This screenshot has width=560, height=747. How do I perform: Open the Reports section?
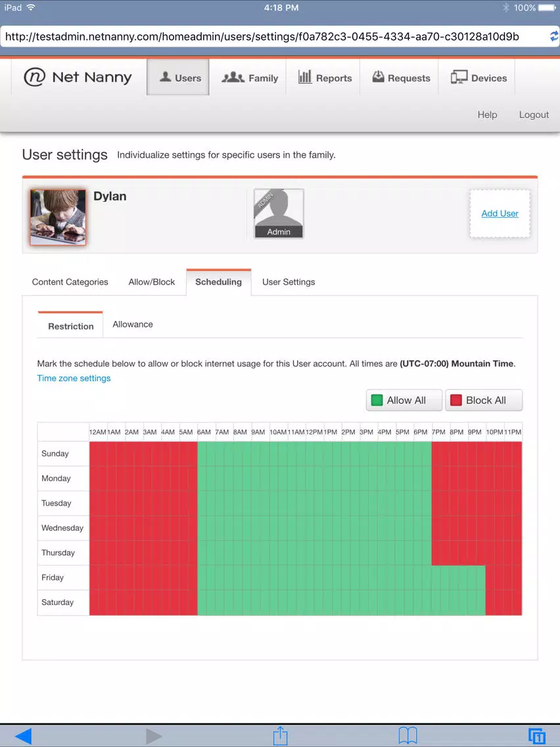(325, 78)
